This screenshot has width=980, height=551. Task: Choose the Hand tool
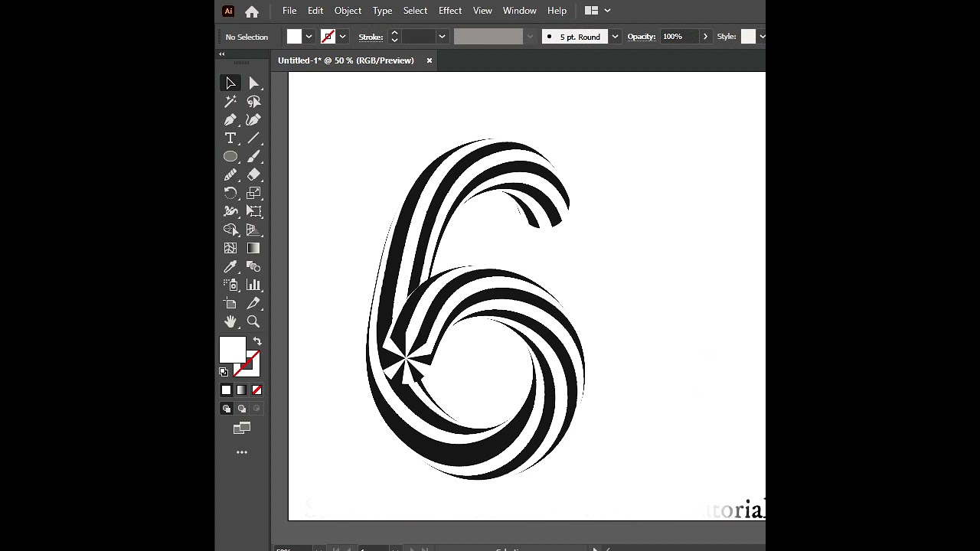point(230,321)
